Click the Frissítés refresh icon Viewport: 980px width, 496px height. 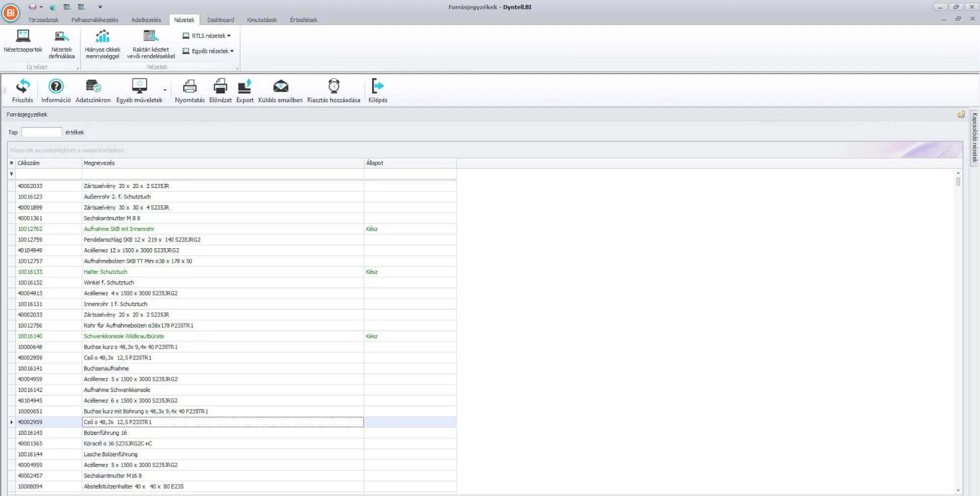pyautogui.click(x=23, y=87)
